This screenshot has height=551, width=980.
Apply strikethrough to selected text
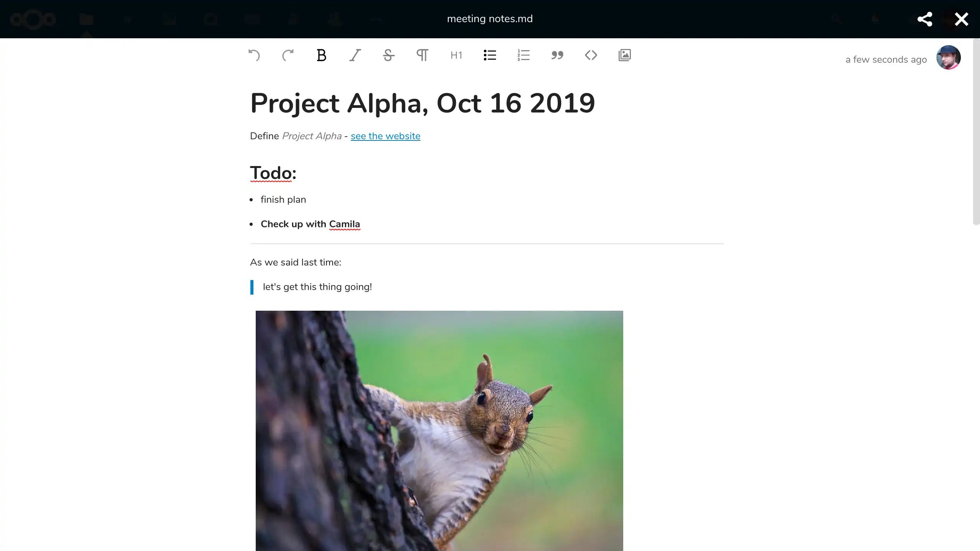coord(389,54)
